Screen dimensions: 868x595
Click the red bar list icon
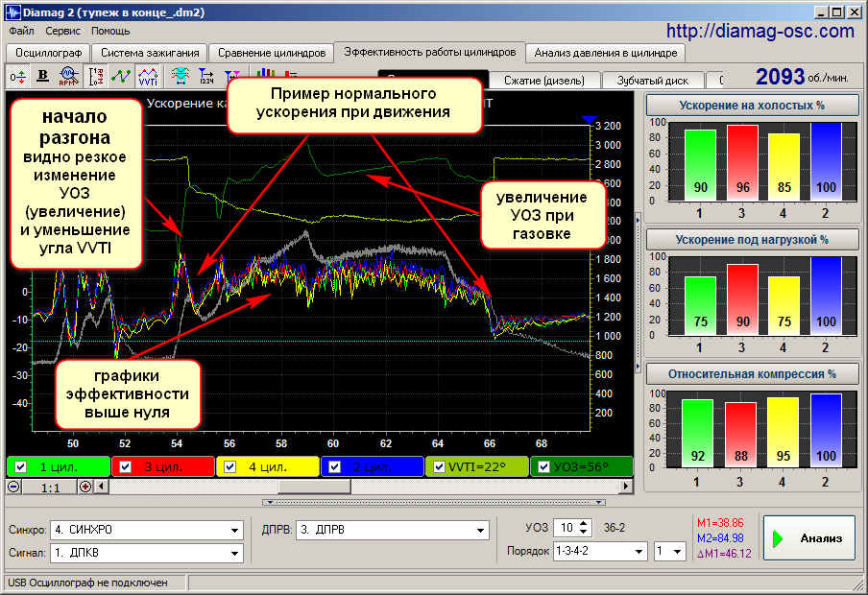(x=291, y=73)
